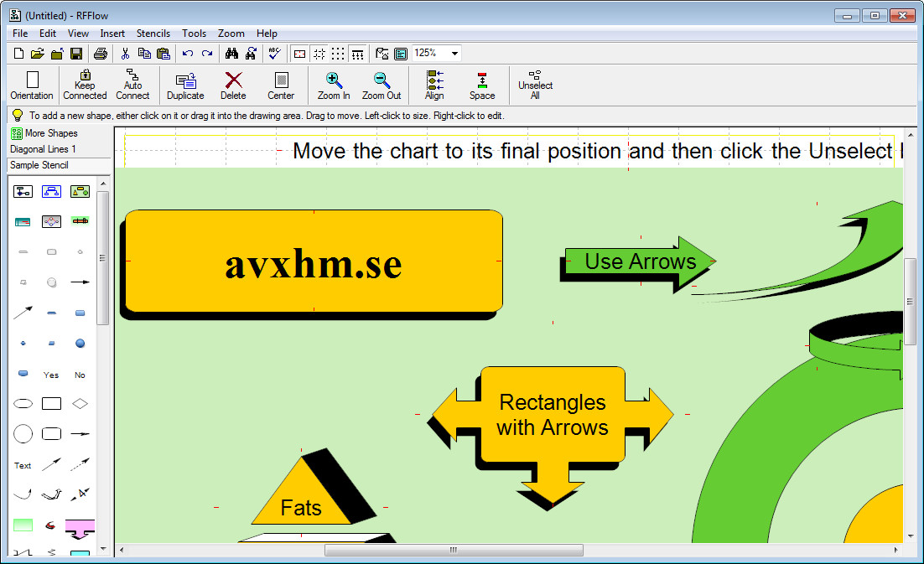Click the canvas horizontal scrollbar thumb
This screenshot has height=564, width=924.
[x=454, y=550]
